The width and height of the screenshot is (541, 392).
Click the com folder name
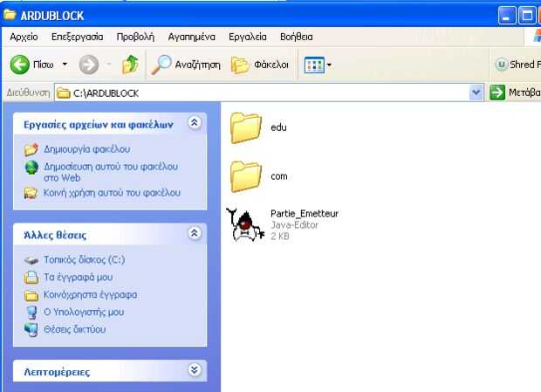pyautogui.click(x=279, y=176)
